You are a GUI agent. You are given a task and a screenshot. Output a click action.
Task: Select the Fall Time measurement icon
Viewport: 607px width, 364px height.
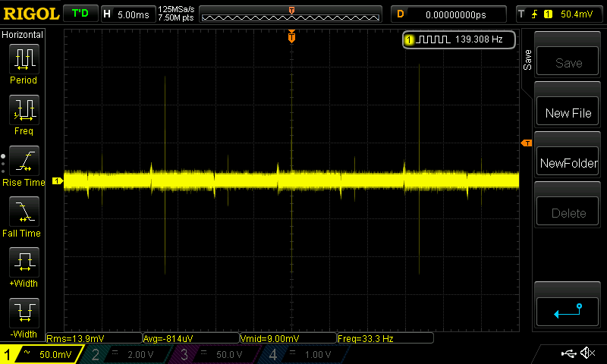pyautogui.click(x=24, y=212)
